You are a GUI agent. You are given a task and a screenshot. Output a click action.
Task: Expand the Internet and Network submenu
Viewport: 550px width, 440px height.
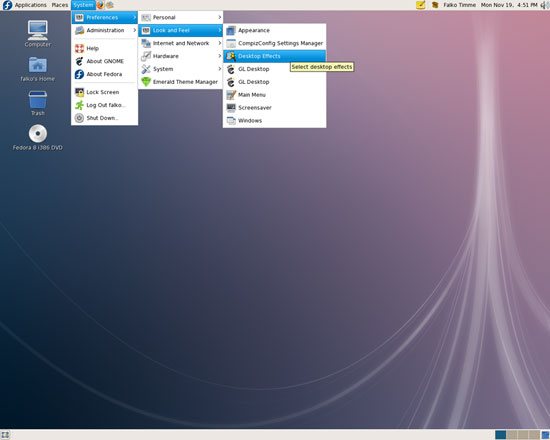point(181,43)
